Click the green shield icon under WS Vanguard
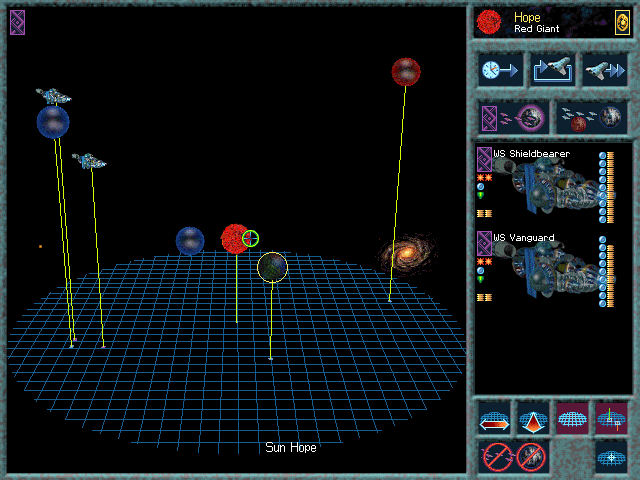Screen dimensions: 640x480 tap(480, 279)
